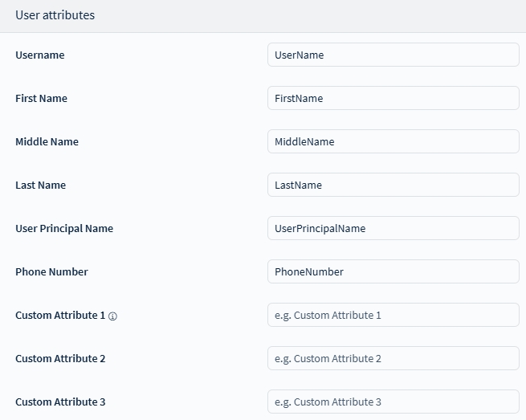Click the info icon beside Custom Attribute 1
Viewport: 526px width, 420px height.
point(112,316)
